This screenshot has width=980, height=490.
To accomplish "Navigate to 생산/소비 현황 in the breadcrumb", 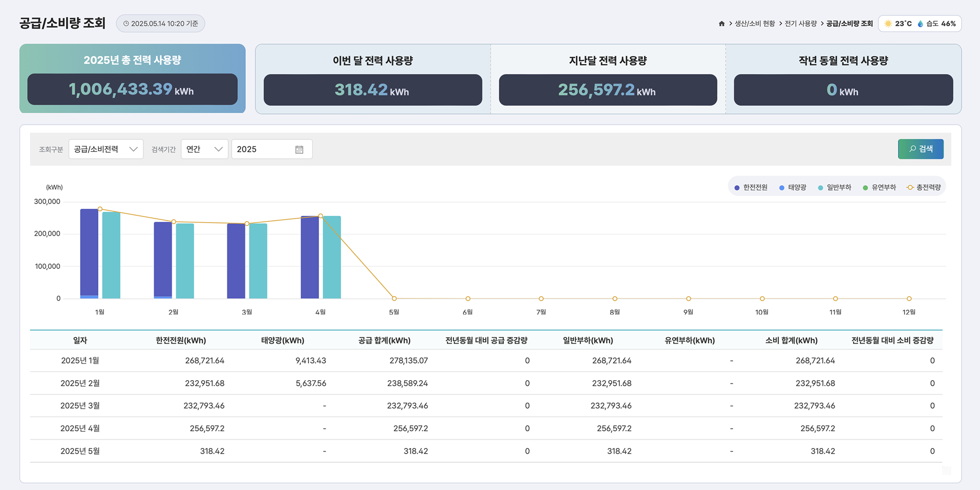I will [755, 23].
